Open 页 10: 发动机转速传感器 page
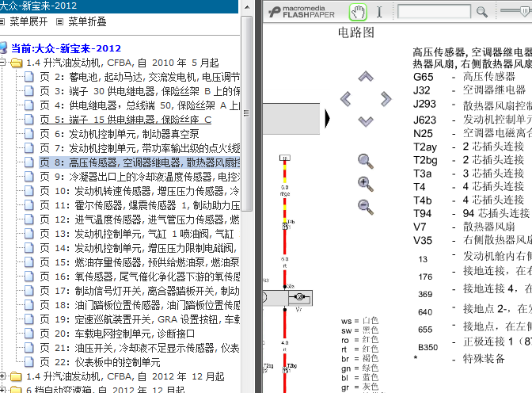This screenshot has height=393, width=532. click(140, 191)
